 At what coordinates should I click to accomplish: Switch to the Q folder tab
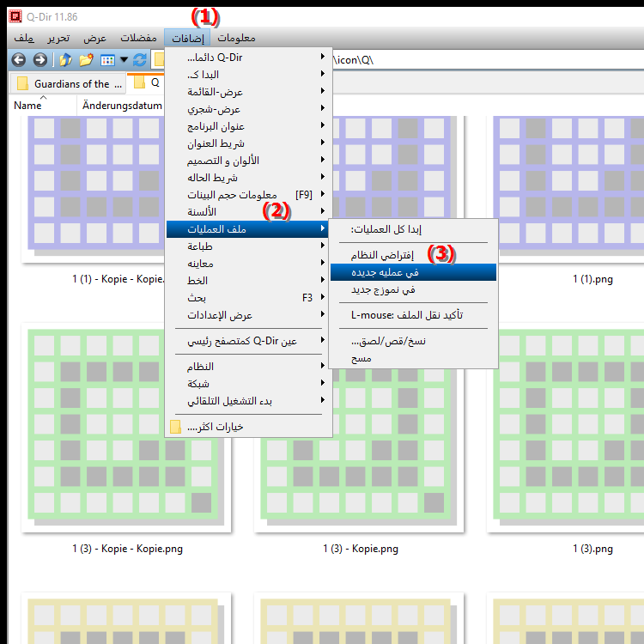pyautogui.click(x=146, y=82)
